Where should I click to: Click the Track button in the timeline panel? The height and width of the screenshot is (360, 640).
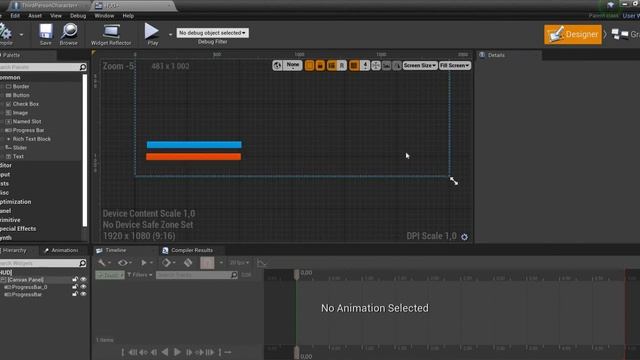(110, 275)
